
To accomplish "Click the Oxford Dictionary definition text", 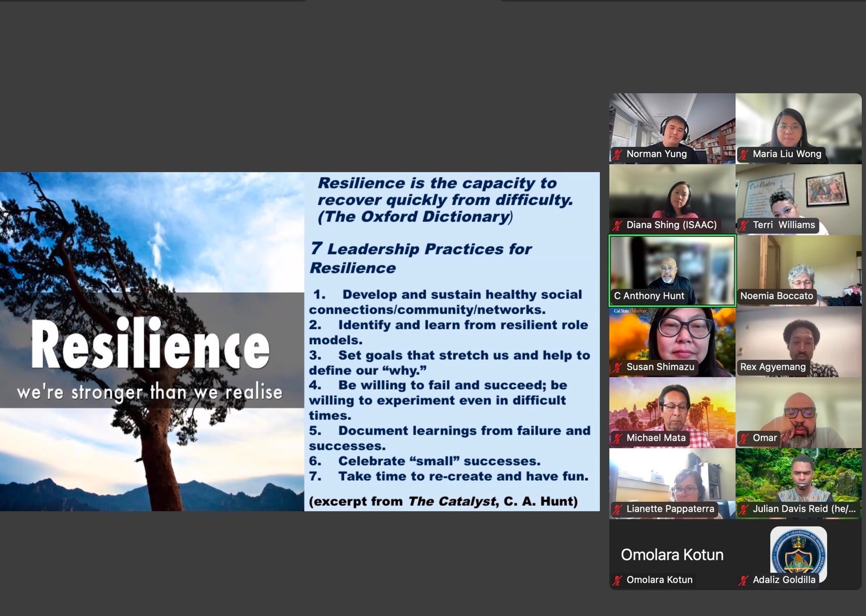I will coord(446,200).
